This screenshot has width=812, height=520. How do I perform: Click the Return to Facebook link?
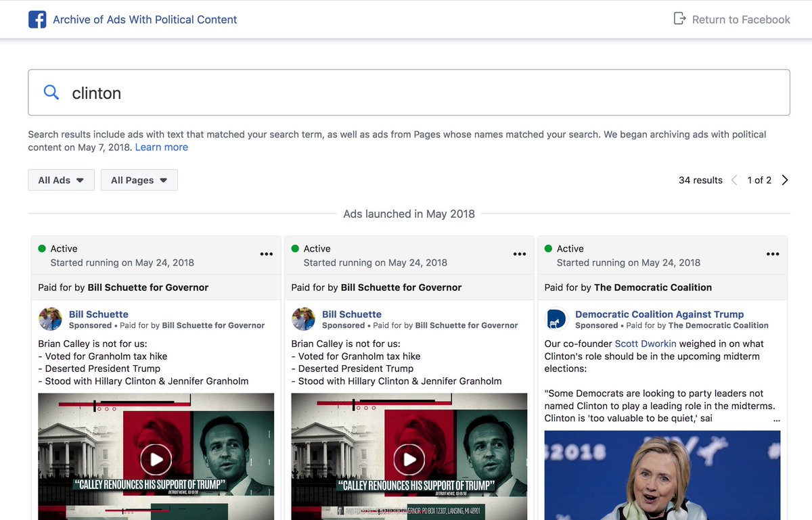pos(741,20)
